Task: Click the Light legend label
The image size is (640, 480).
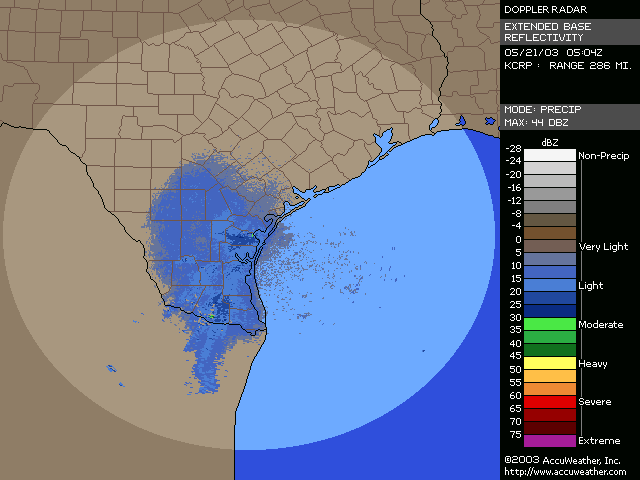Action: tap(591, 285)
